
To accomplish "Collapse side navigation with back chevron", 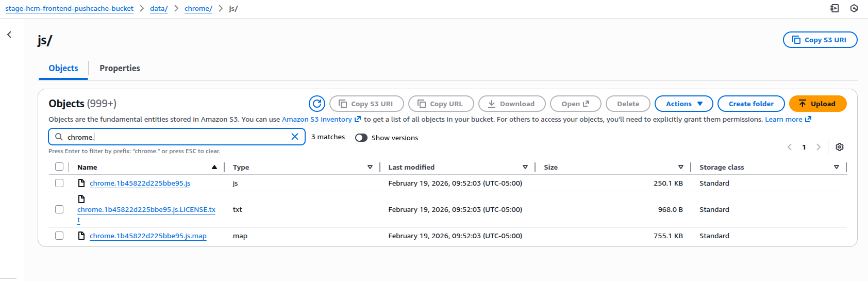I will [x=9, y=35].
